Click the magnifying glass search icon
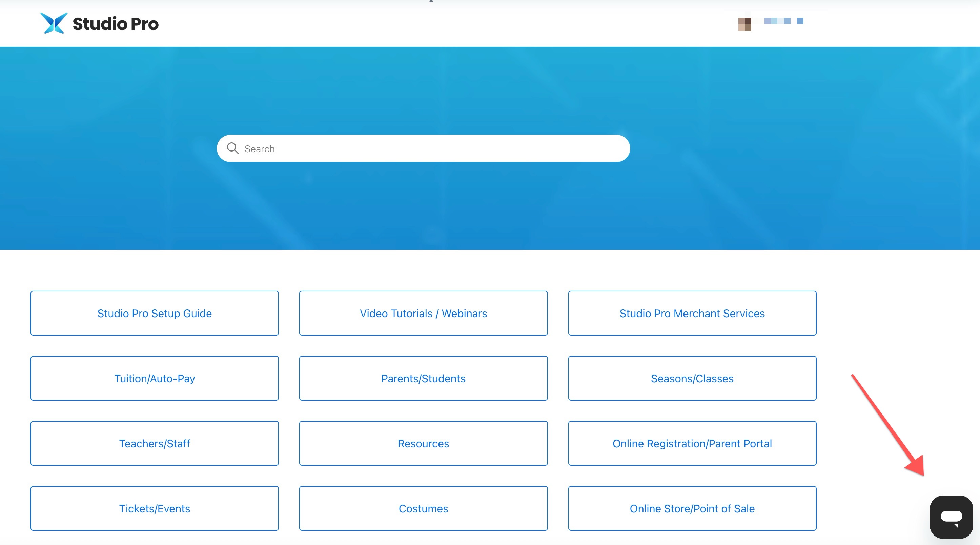 click(x=232, y=148)
